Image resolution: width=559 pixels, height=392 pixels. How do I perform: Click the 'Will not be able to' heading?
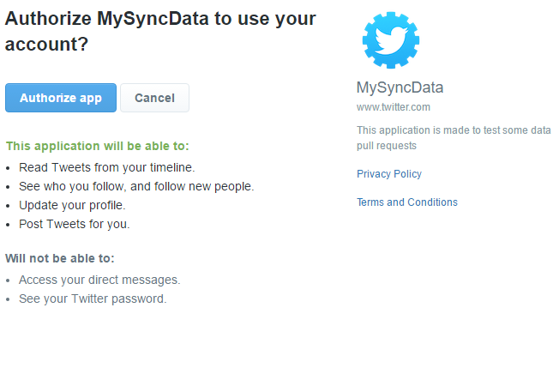(60, 258)
